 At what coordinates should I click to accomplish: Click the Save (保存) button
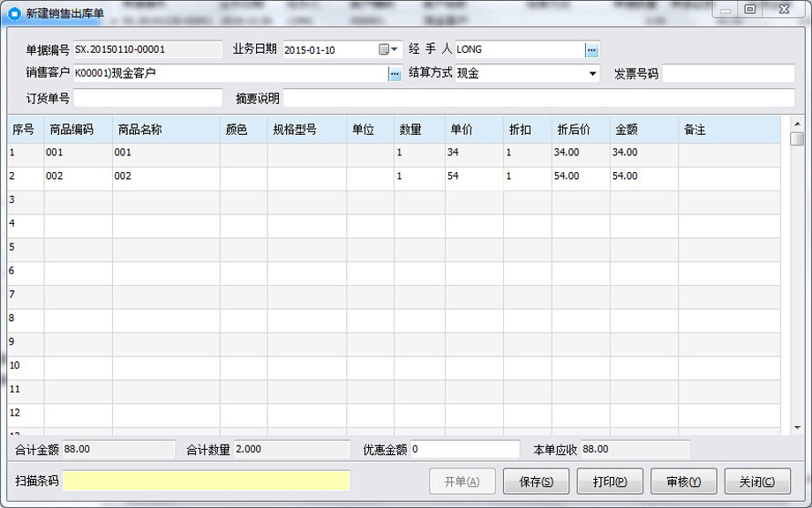(536, 482)
